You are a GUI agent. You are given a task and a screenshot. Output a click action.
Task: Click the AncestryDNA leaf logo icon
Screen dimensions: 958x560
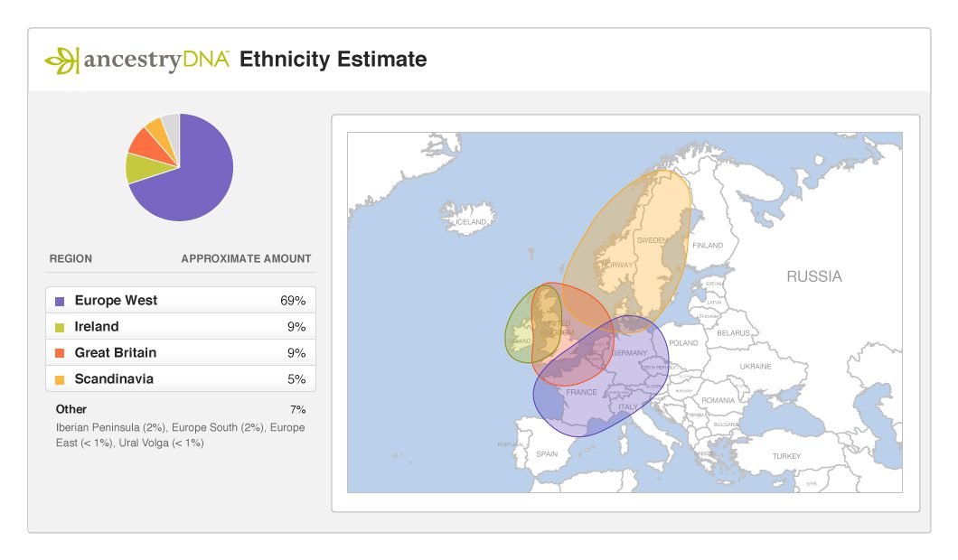pos(61,61)
